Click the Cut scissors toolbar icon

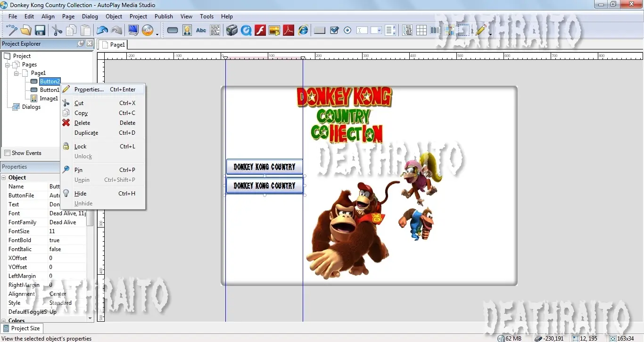pyautogui.click(x=57, y=31)
